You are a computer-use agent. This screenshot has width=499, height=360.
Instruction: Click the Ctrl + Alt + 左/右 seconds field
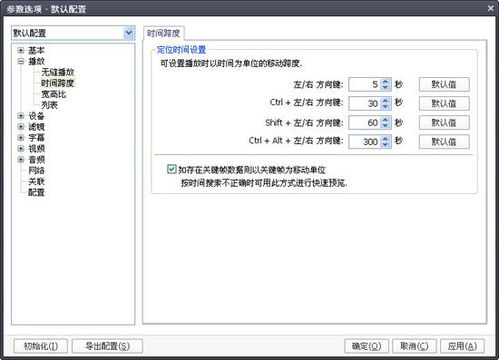pos(365,142)
